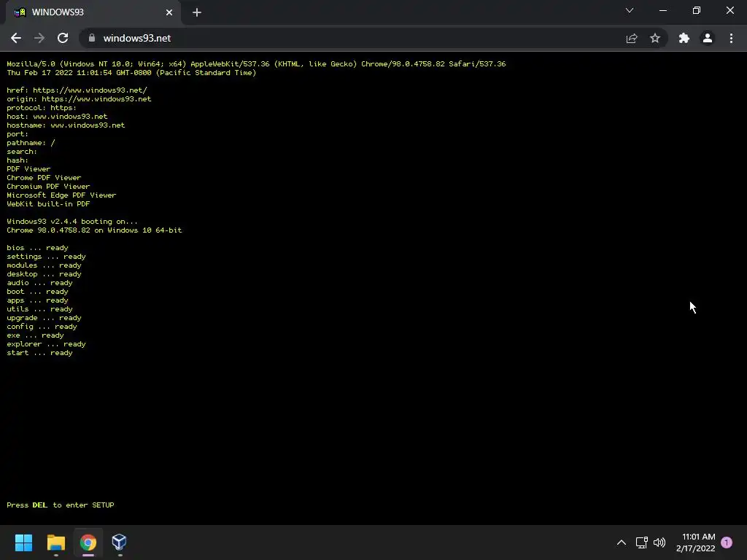
Task: Click the 'href: https://www.windows93.net/' line
Action: 77,90
